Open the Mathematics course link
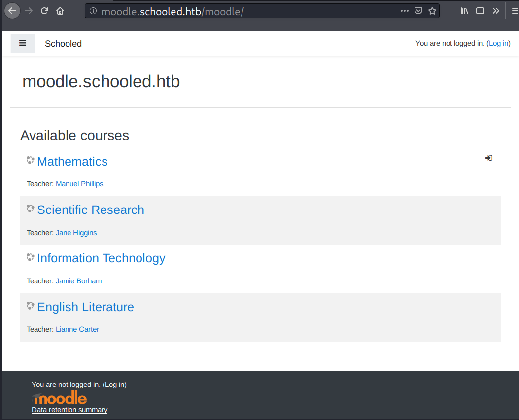This screenshot has height=420, width=519. click(72, 162)
